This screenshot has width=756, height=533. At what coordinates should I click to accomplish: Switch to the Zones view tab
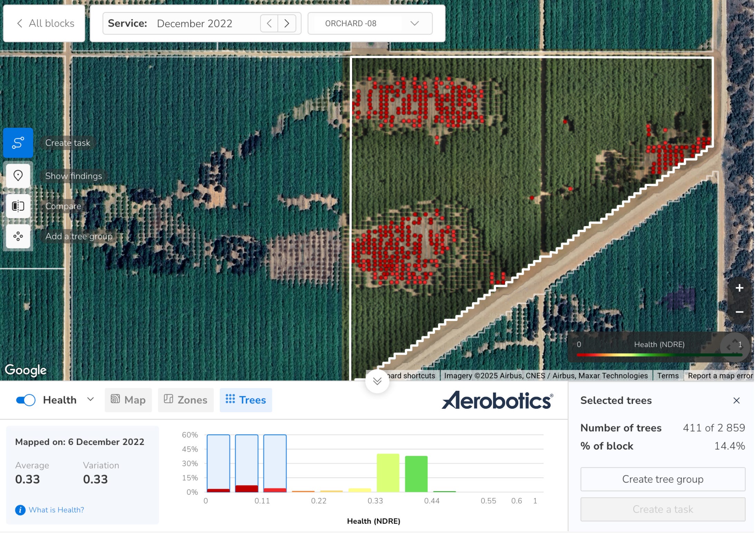pos(186,400)
